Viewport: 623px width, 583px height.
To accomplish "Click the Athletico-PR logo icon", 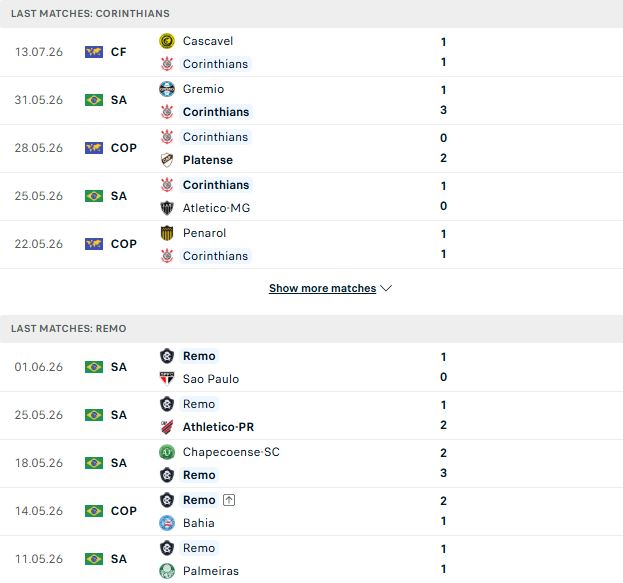I will (x=167, y=427).
